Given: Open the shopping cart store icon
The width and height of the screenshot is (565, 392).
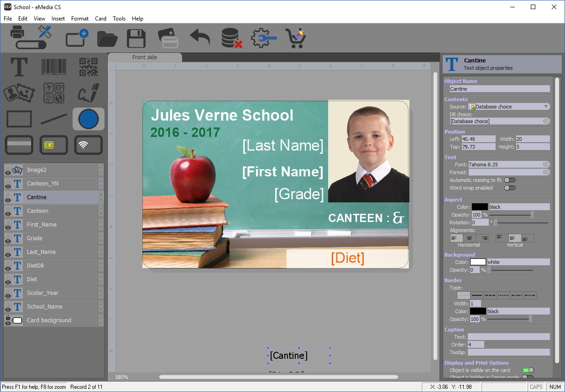Looking at the screenshot, I should pos(295,38).
